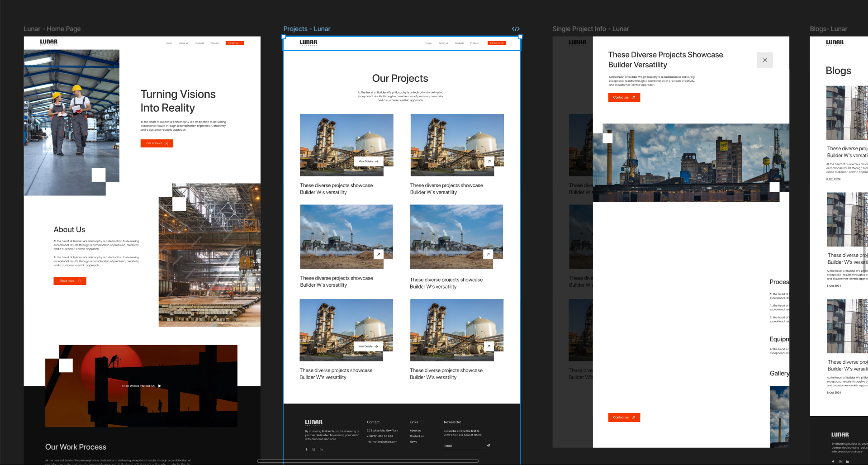Click the play icon beside Our Work Process
The image size is (868, 465).
[x=160, y=386]
